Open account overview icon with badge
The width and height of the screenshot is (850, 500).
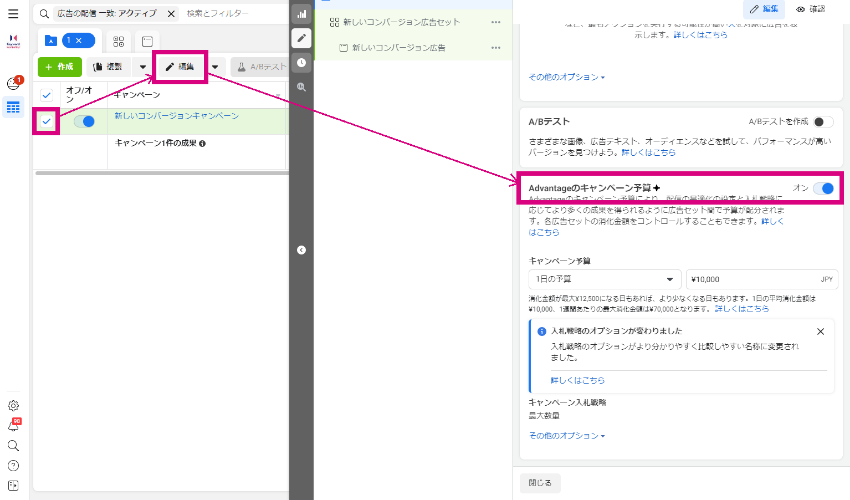tap(13, 83)
